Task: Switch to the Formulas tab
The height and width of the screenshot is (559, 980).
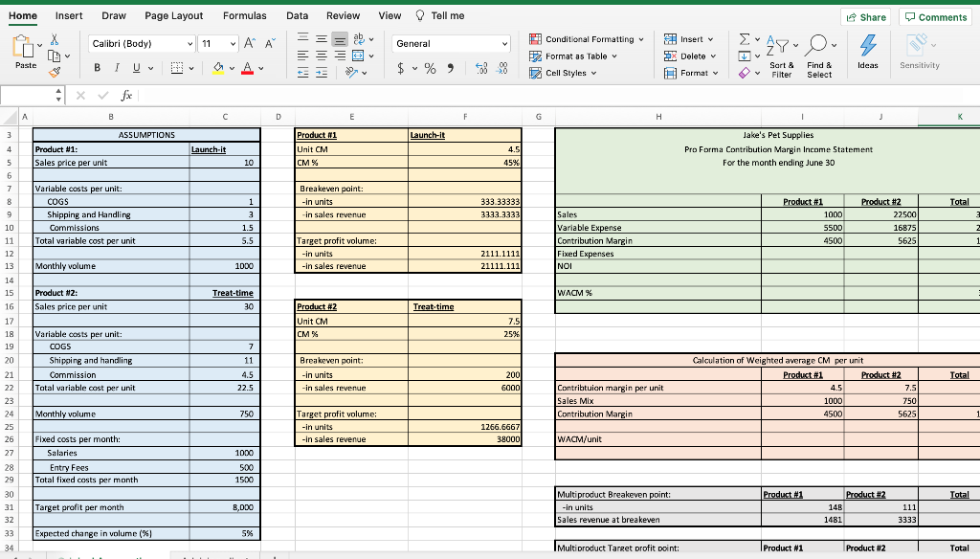Action: [244, 15]
